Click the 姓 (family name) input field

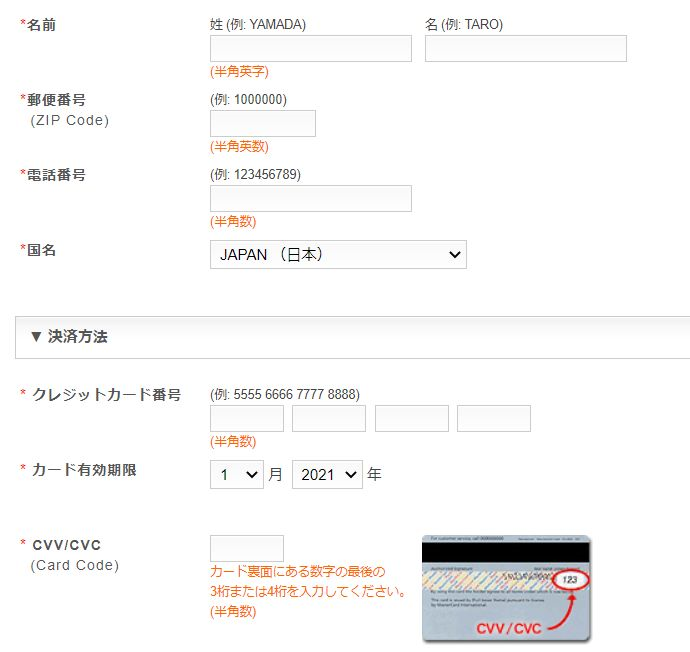pos(310,49)
